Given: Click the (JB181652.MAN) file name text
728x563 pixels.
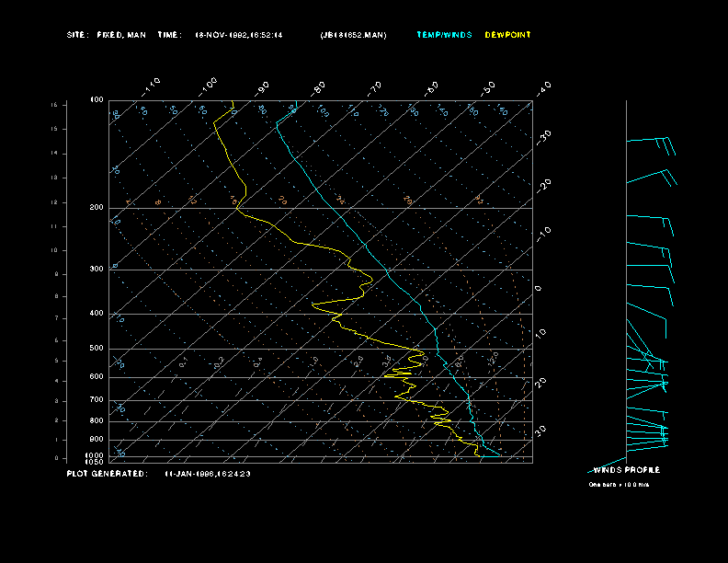Looking at the screenshot, I should coord(353,35).
